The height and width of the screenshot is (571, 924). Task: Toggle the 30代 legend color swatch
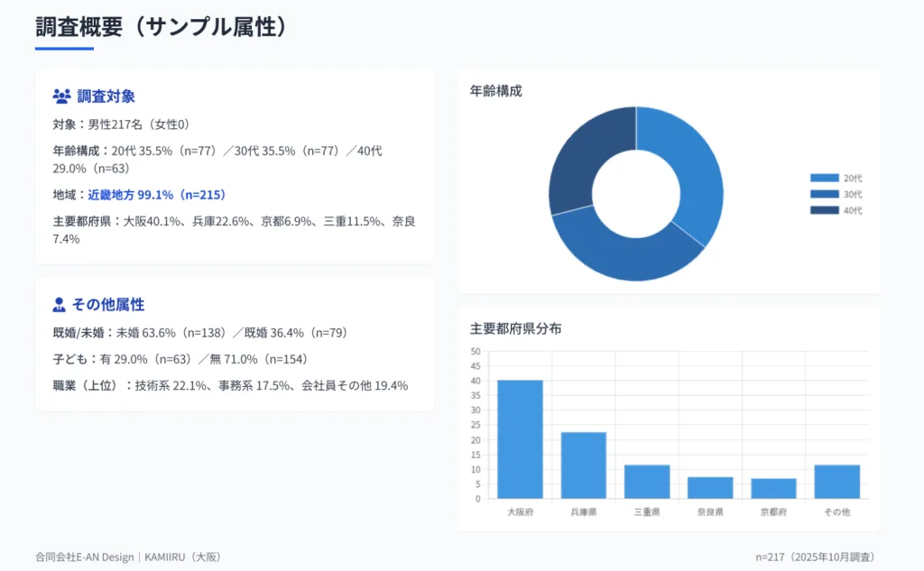point(824,194)
